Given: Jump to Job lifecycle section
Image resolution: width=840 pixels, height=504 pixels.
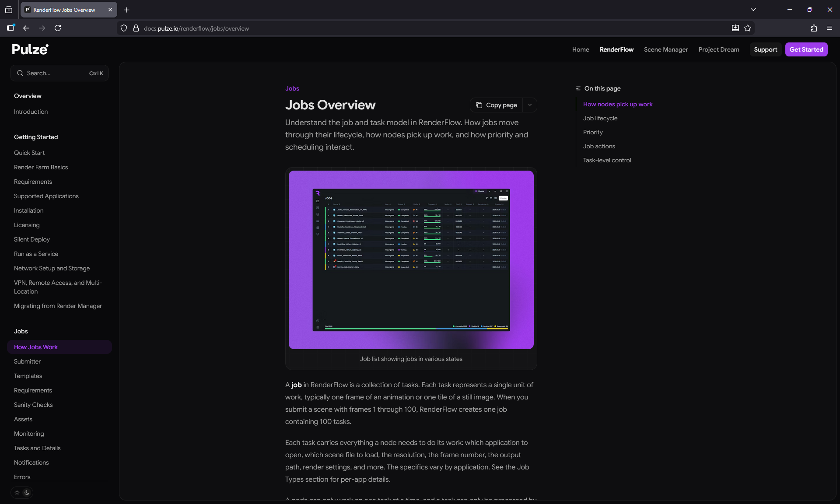Looking at the screenshot, I should 600,118.
